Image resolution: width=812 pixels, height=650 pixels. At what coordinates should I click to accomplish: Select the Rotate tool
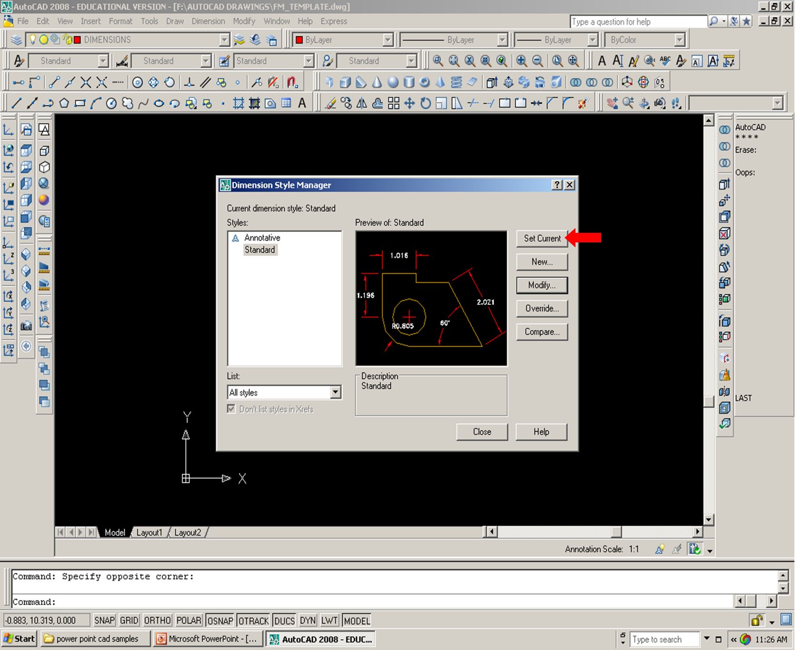(x=425, y=103)
